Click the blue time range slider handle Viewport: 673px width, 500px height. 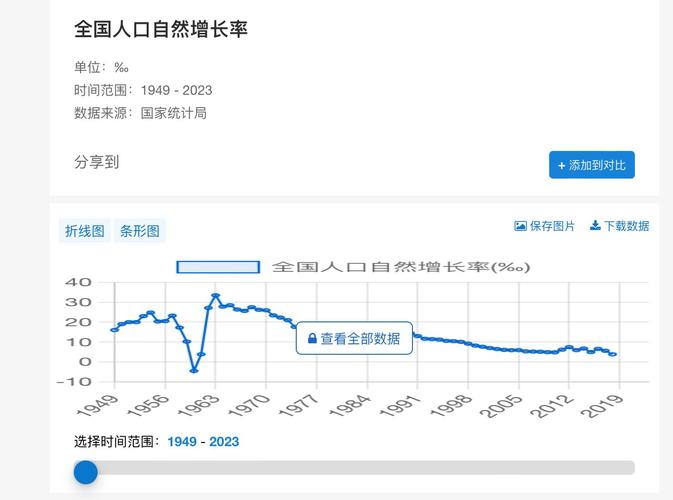(x=86, y=471)
